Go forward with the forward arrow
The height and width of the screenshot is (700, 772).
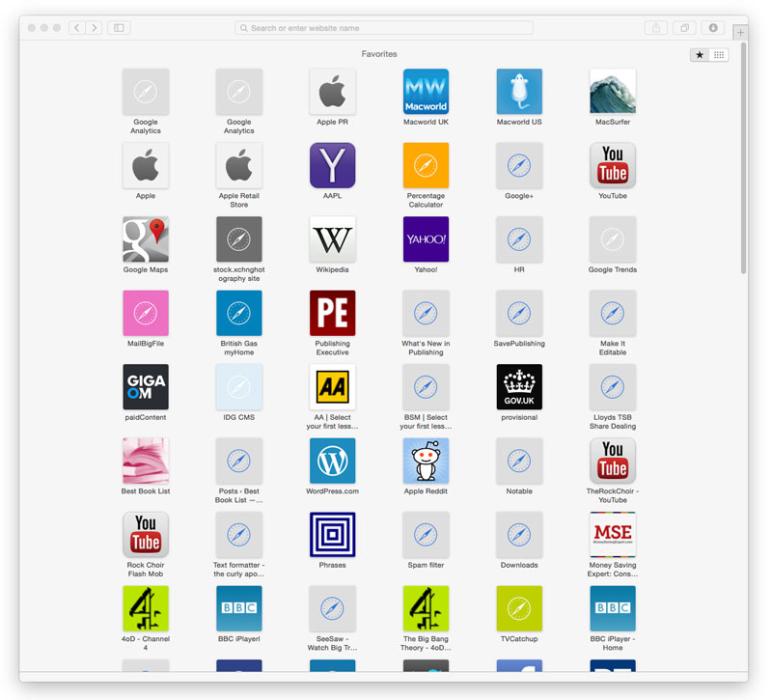click(x=94, y=28)
